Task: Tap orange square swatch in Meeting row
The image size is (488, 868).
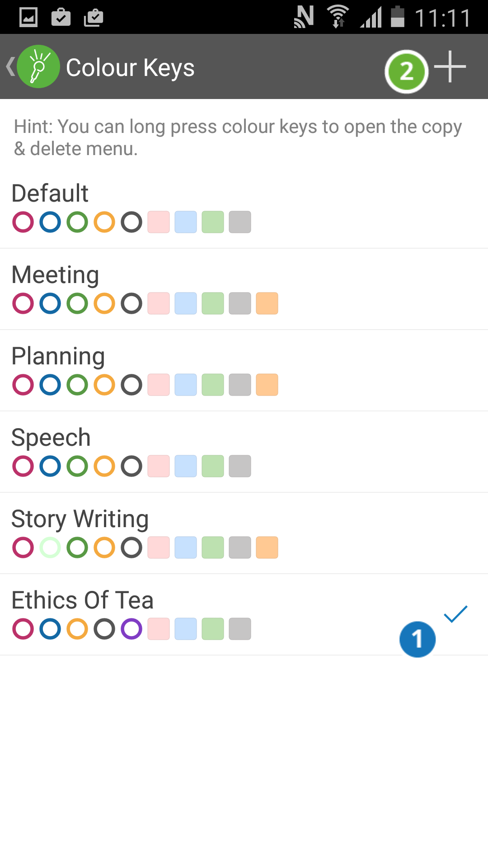Action: [267, 303]
